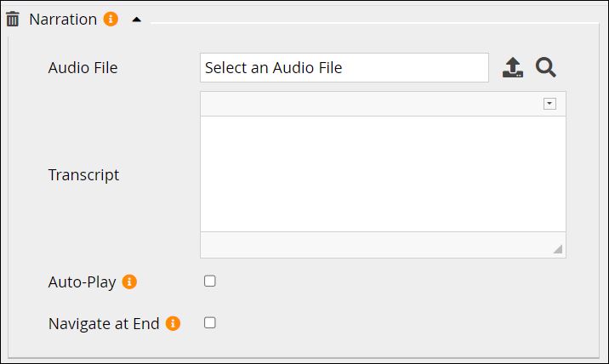Click the Auto-Play label text
The image size is (609, 364).
click(x=82, y=282)
